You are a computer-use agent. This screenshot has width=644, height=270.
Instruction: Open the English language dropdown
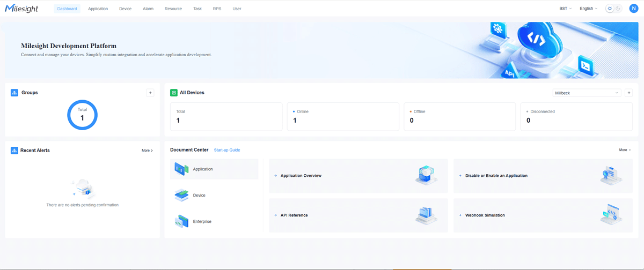(x=588, y=9)
